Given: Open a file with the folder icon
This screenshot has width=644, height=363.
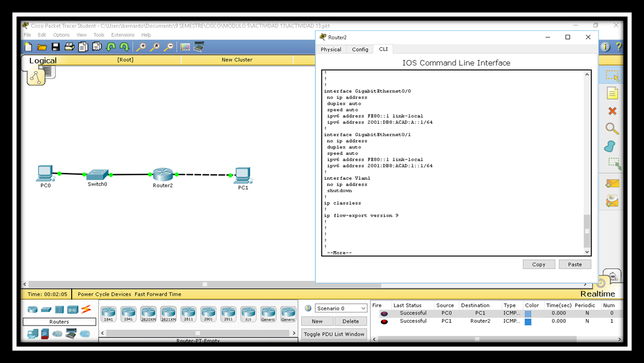Looking at the screenshot, I should pyautogui.click(x=42, y=47).
